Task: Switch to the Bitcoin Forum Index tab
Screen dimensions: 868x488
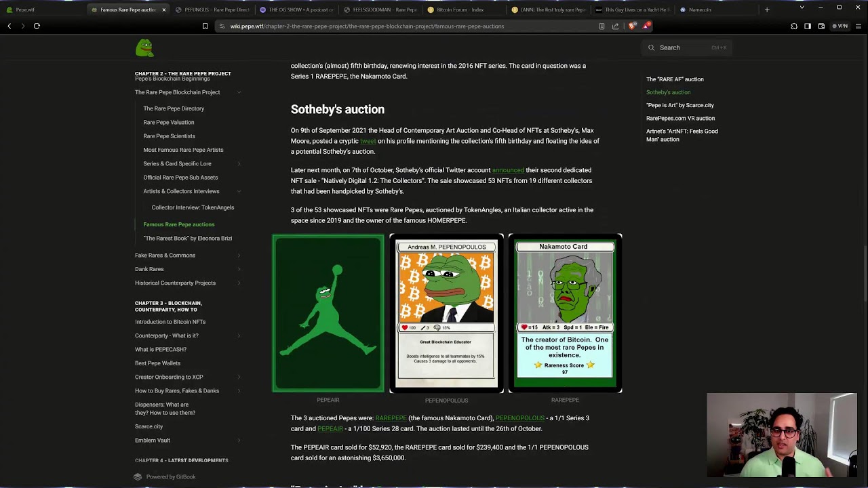Action: tap(465, 10)
